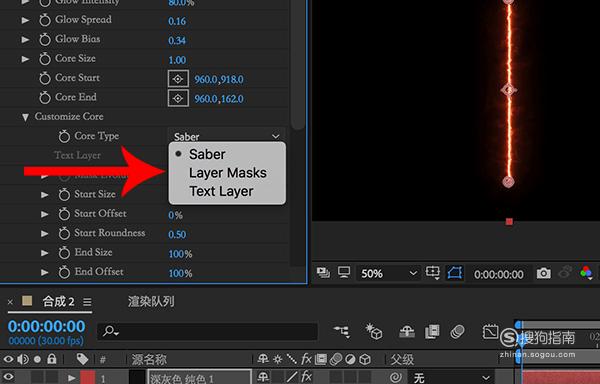
Task: Click the viewer timecode 0:00:00:00 button
Action: [498, 274]
